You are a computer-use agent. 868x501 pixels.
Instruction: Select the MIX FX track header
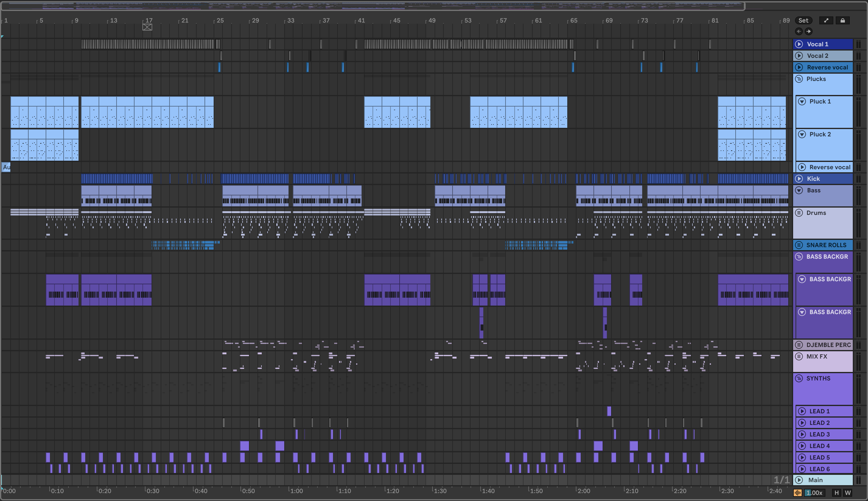pyautogui.click(x=817, y=356)
